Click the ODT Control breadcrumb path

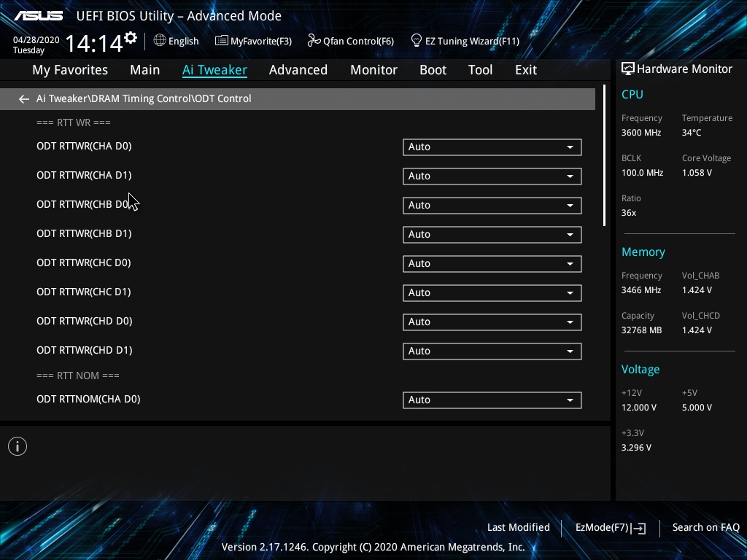144,98
